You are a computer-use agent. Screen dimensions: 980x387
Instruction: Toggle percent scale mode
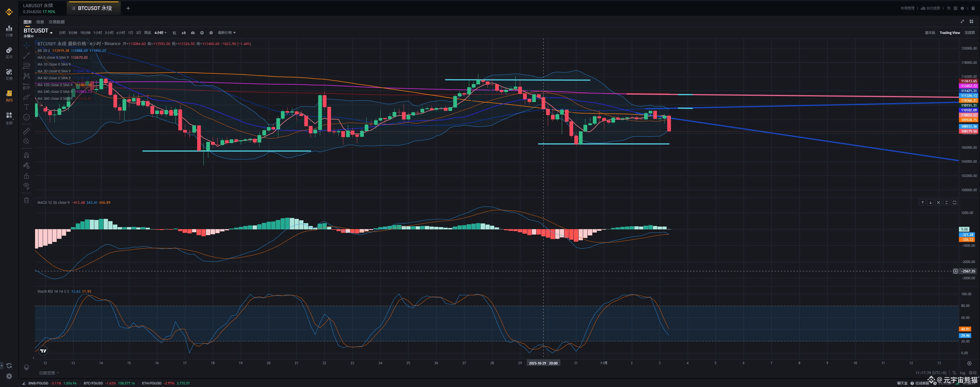click(954, 373)
